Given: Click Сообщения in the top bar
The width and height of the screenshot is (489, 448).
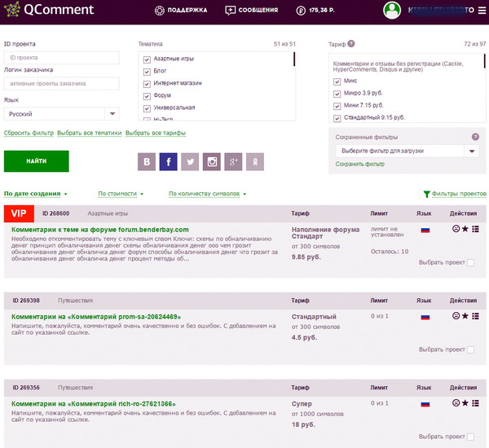Looking at the screenshot, I should 258,11.
